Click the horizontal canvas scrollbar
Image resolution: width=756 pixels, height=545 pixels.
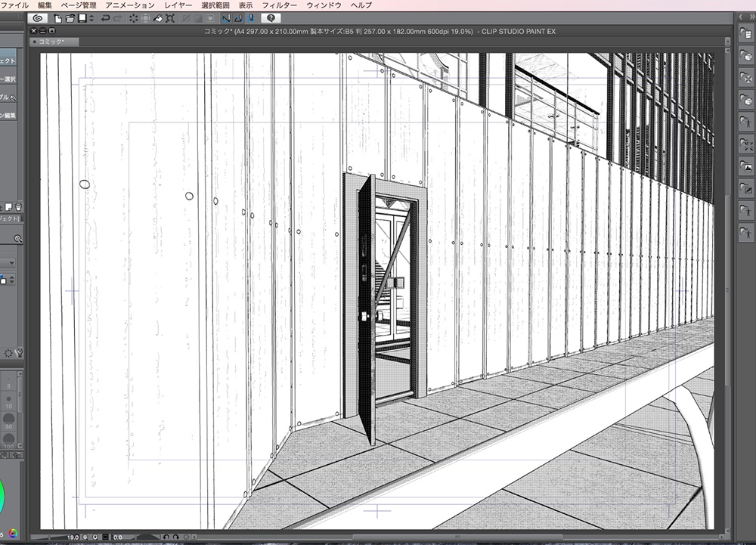tap(457, 537)
